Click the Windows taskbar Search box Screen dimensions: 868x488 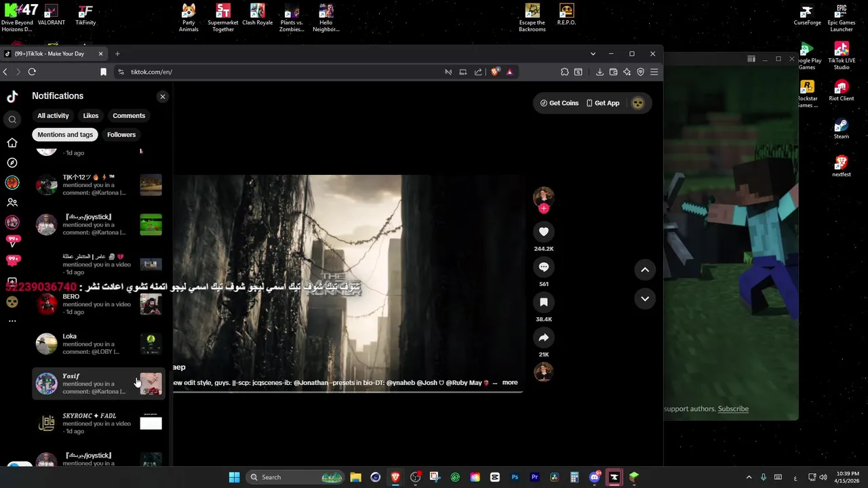click(296, 477)
